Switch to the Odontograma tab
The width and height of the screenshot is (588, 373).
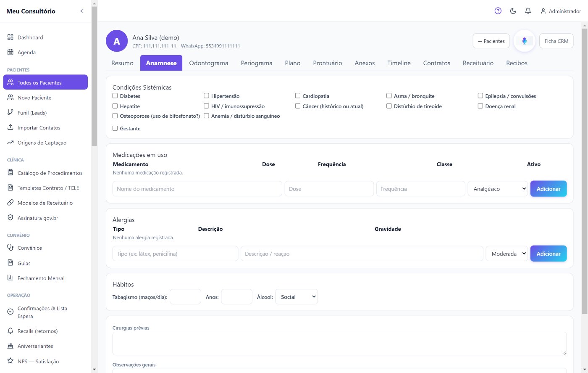click(x=209, y=63)
